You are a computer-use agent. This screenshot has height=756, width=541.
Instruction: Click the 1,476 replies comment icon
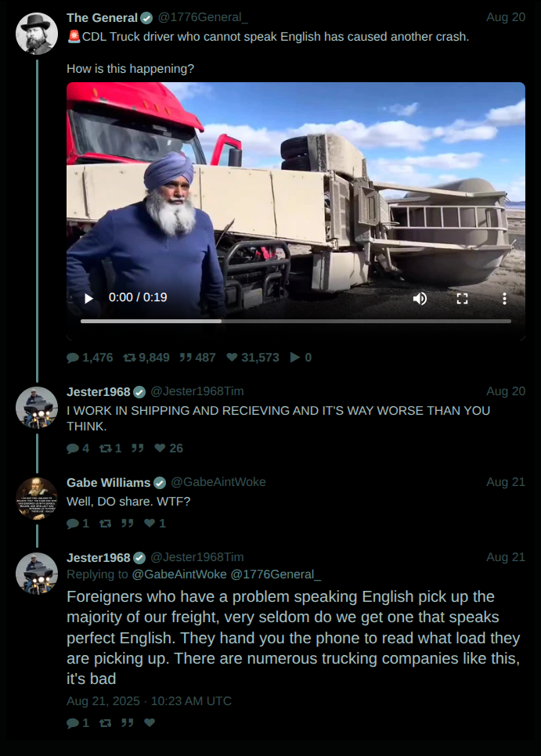tap(73, 358)
